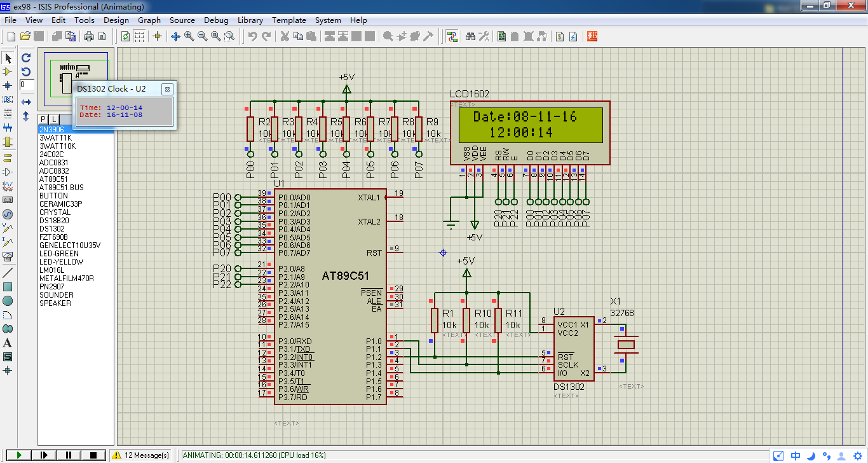
Task: Select AT89C51.BUS in the device list
Action: pos(61,188)
